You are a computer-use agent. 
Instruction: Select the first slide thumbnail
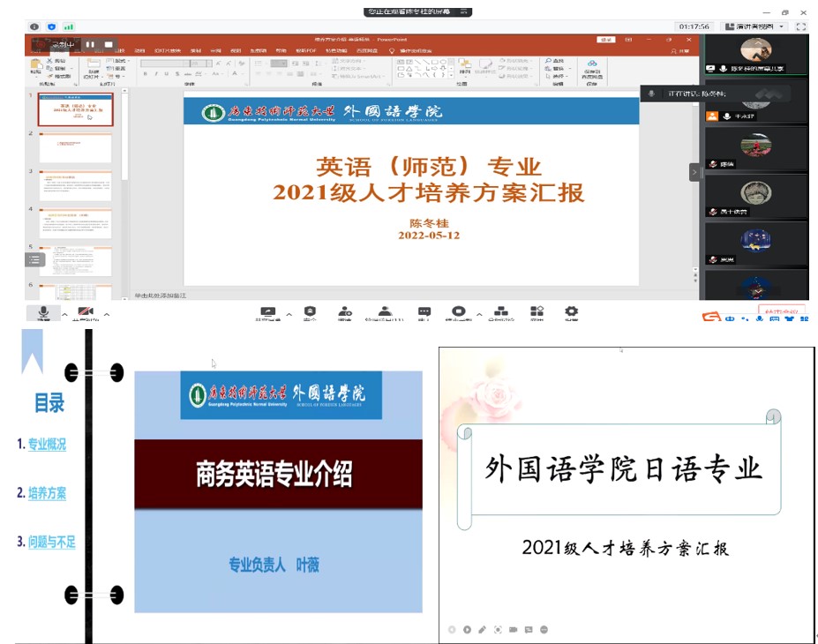pos(74,110)
